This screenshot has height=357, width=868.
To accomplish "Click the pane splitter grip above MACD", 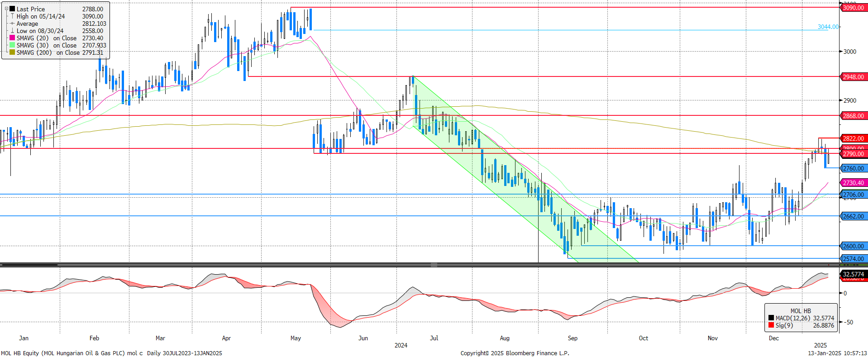I will click(434, 265).
